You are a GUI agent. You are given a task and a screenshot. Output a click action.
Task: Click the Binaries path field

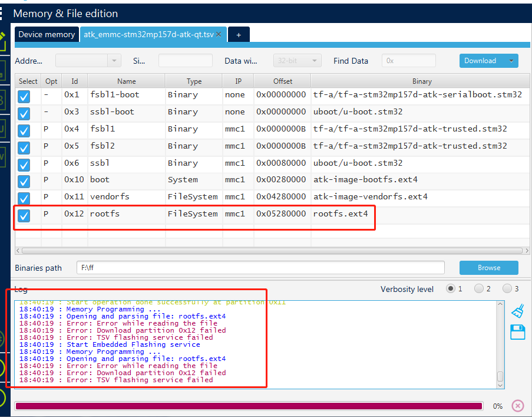tap(260, 268)
